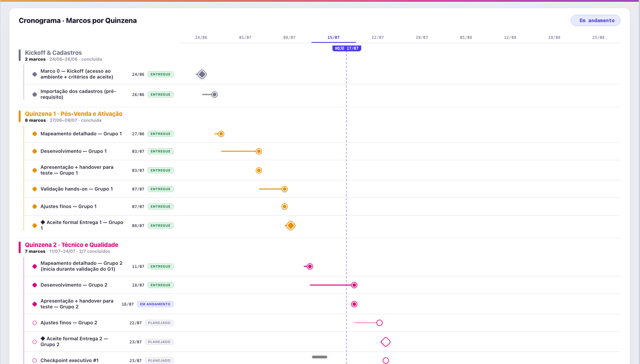Select the Mapeamento detalhado Grupo 1 marker
Image resolution: width=640 pixels, height=364 pixels.
(x=221, y=134)
